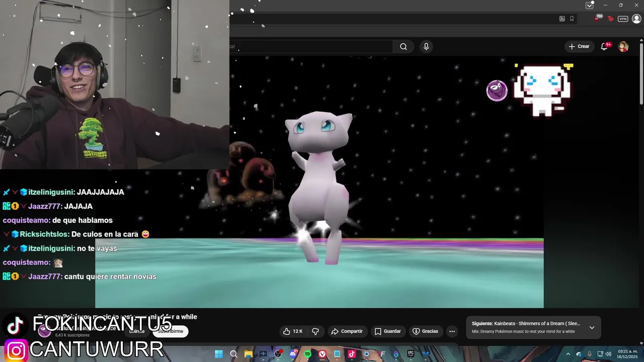Viewport: 644px width, 362px height.
Task: Click chat message 'cantu quiere rentar novias'
Action: point(110,277)
